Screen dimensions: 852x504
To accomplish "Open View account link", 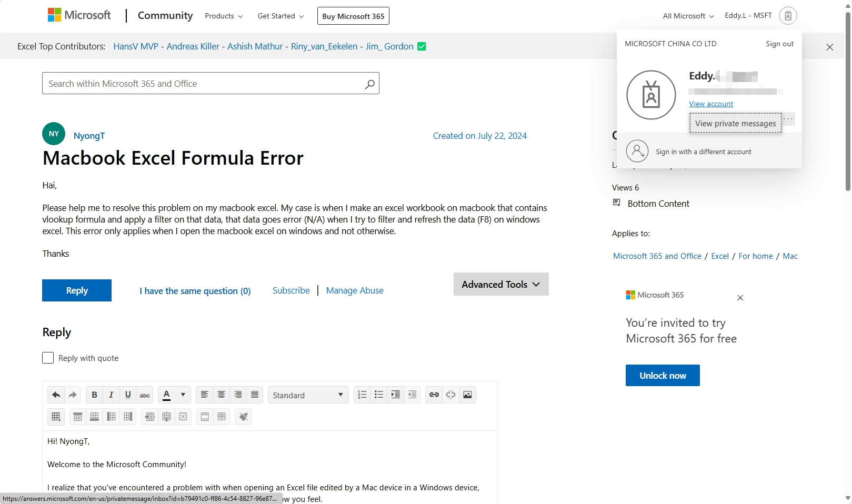I will [711, 104].
